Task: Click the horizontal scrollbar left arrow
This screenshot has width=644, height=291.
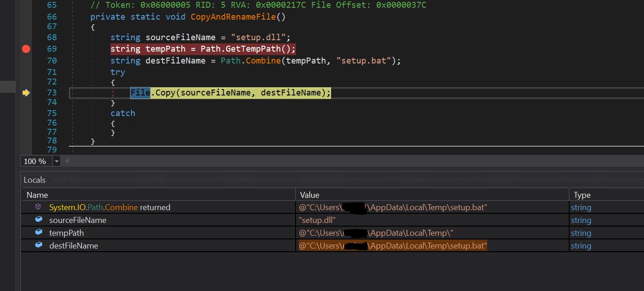Action: click(68, 161)
